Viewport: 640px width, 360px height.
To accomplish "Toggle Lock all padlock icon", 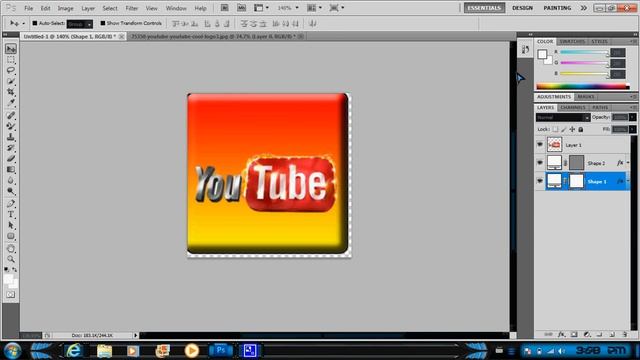I will (x=581, y=129).
